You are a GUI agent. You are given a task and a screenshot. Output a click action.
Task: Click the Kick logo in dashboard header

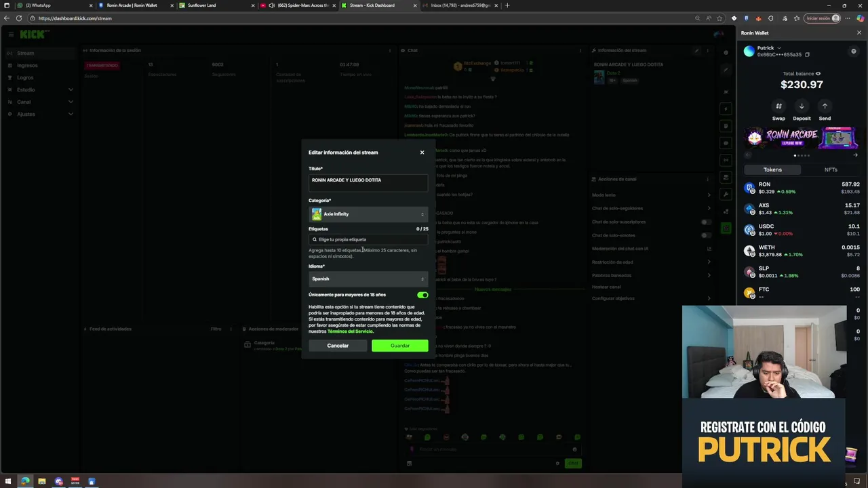[x=34, y=34]
